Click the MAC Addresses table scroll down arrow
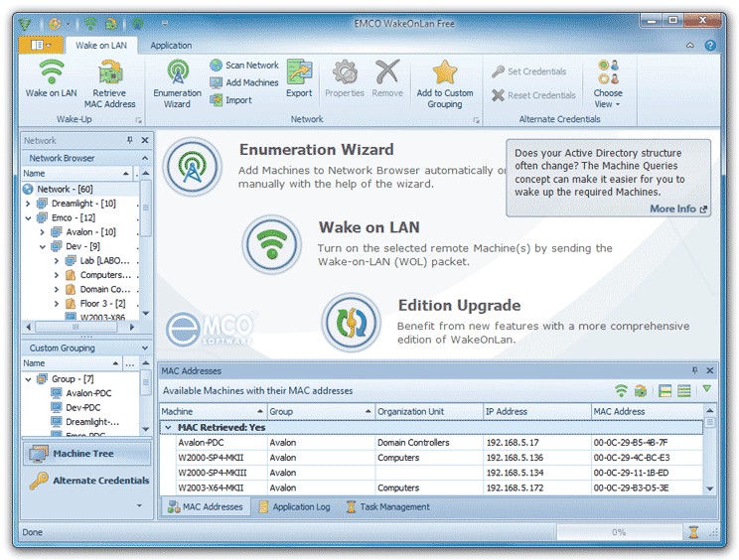Screen dimensions: 739x560 point(710,489)
